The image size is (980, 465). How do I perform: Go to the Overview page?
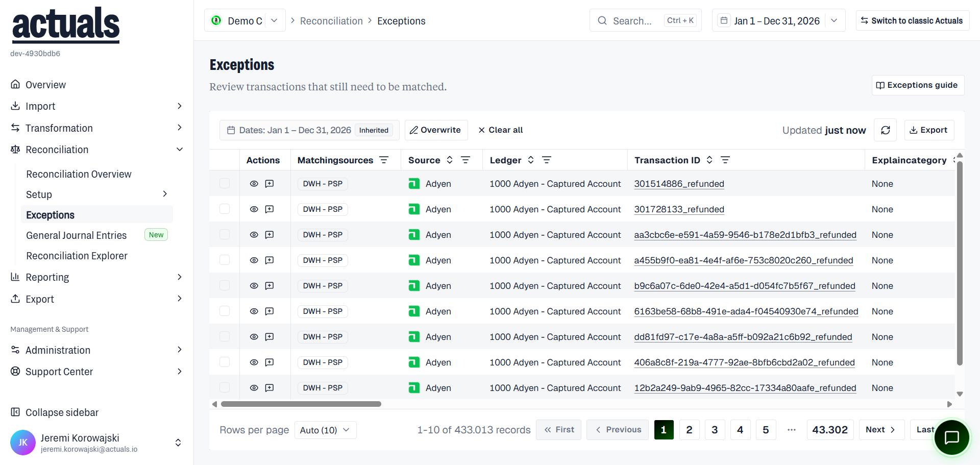pyautogui.click(x=45, y=85)
